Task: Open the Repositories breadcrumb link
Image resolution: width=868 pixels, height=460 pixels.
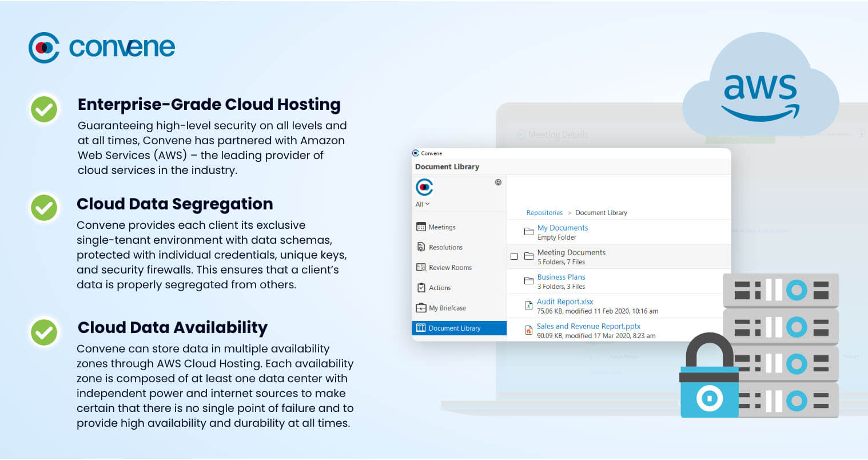Action: (x=544, y=212)
